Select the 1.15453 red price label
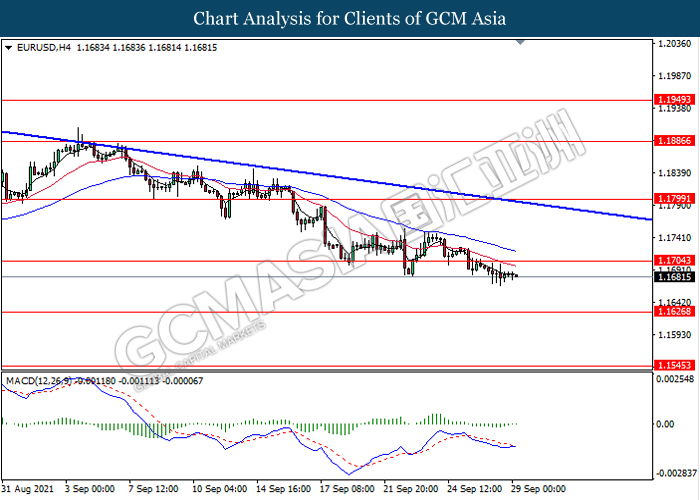The image size is (700, 500). pyautogui.click(x=674, y=365)
